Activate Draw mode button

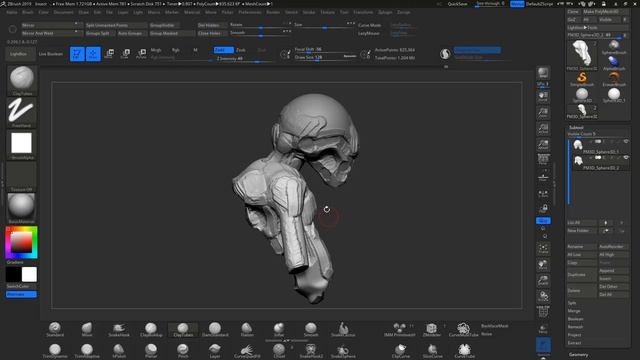coord(93,54)
